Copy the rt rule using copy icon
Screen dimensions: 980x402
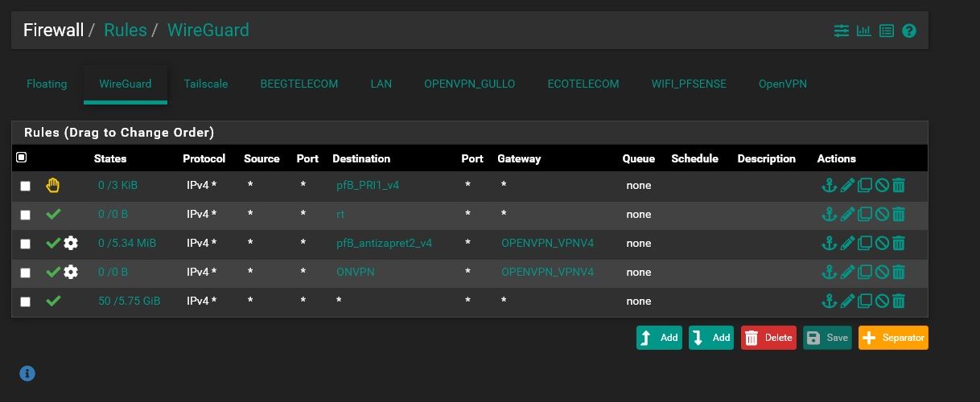coord(865,215)
